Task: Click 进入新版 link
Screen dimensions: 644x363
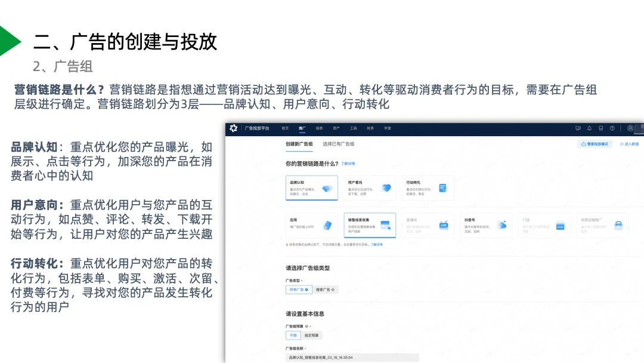Action: (x=630, y=144)
